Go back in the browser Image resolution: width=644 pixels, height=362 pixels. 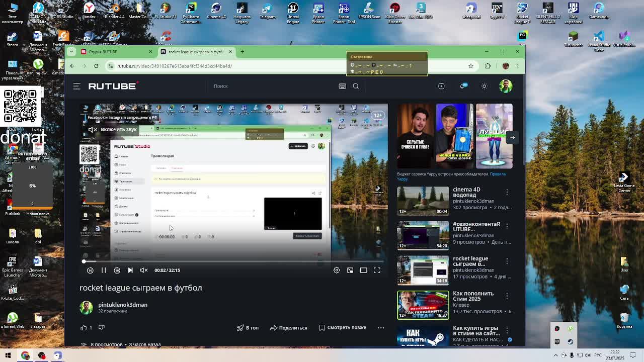pos(72,66)
